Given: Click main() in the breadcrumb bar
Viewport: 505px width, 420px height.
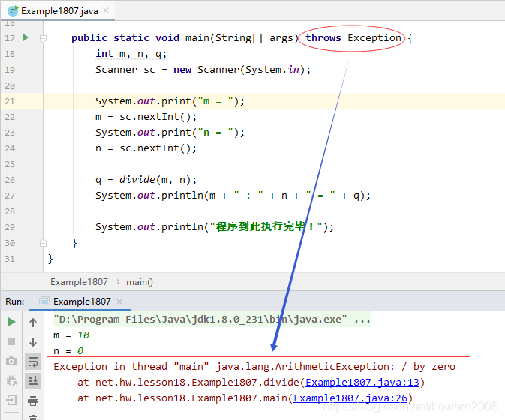Looking at the screenshot, I should click(139, 282).
